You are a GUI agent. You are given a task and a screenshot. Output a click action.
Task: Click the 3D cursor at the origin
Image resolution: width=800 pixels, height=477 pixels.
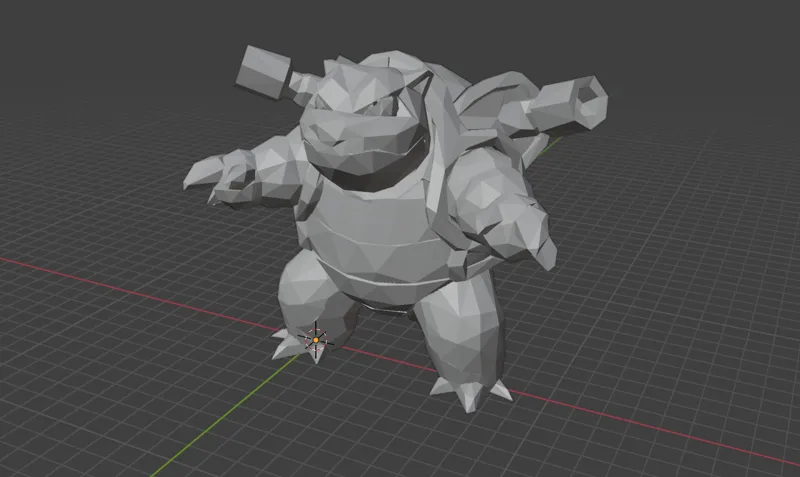point(316,340)
